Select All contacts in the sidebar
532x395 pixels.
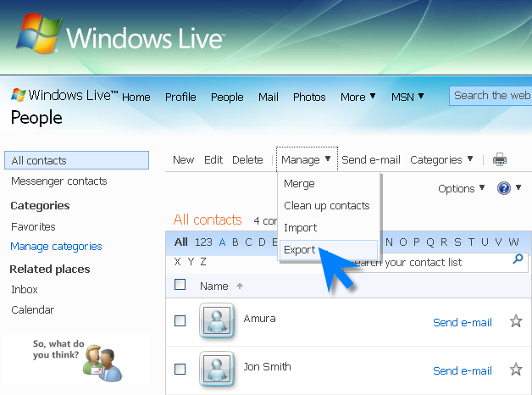coord(76,160)
